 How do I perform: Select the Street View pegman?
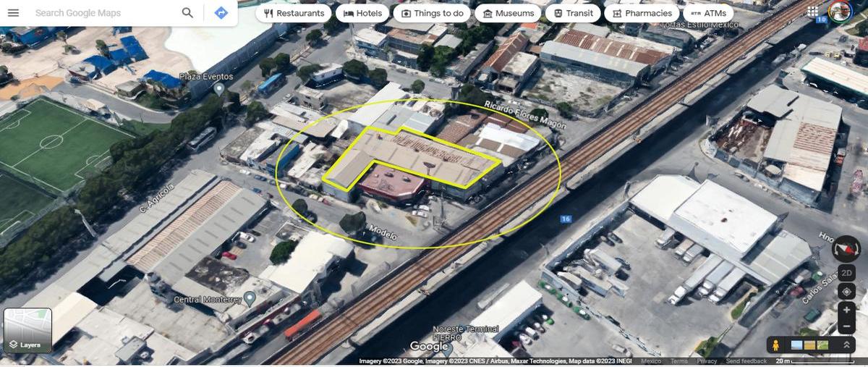pyautogui.click(x=777, y=345)
